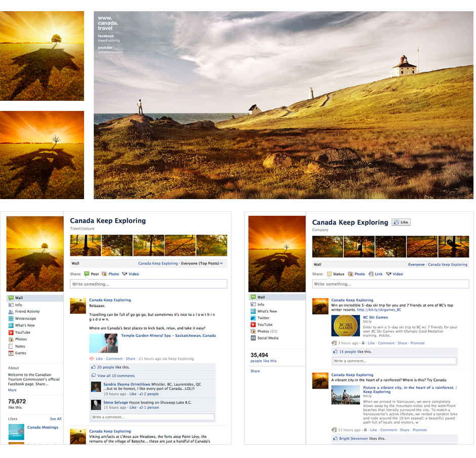Open the Notes icon in the sidebar
This screenshot has height=458, width=476.
click(x=11, y=346)
